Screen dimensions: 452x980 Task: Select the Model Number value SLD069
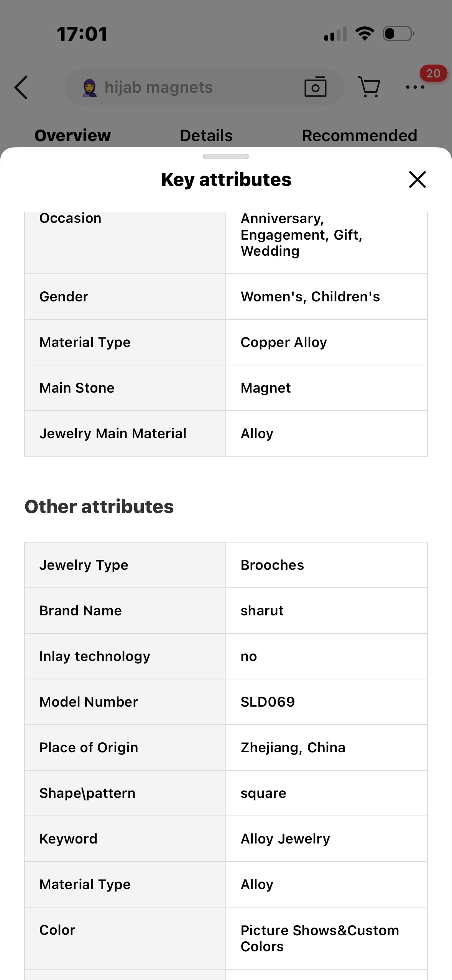(x=268, y=702)
